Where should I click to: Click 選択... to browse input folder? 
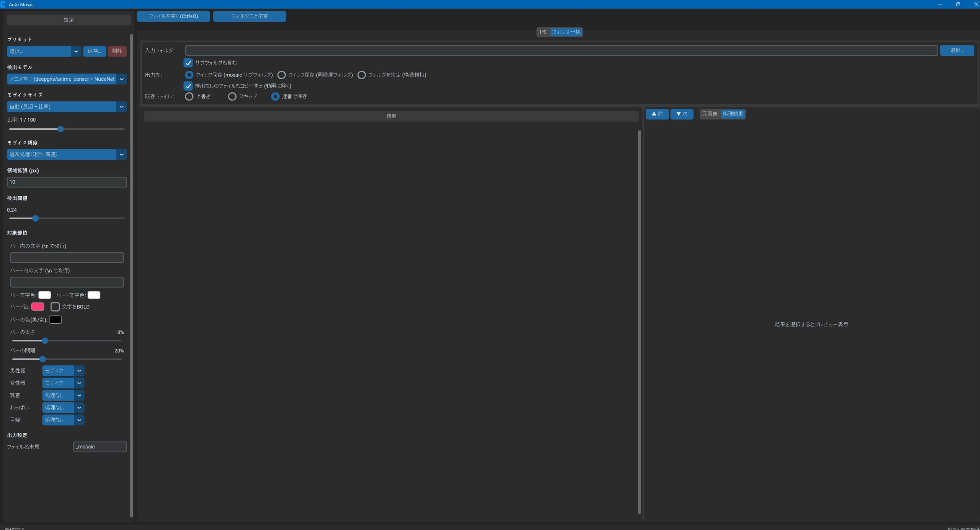tap(957, 51)
